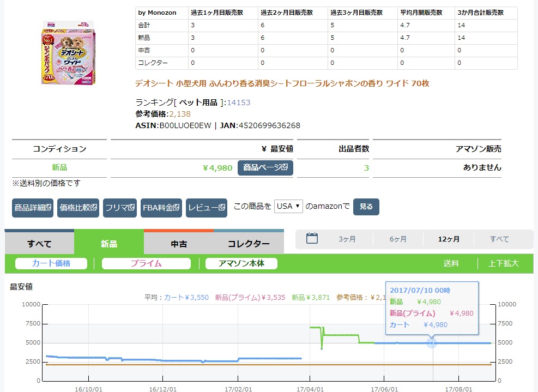The height and width of the screenshot is (392, 538).
Task: Click the コレクター row label in sales table
Action: pos(153,63)
